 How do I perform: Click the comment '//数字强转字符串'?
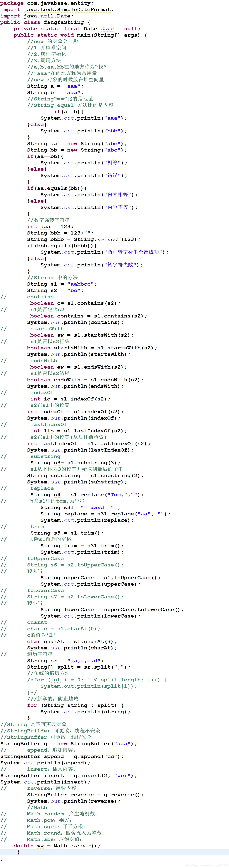point(48,220)
